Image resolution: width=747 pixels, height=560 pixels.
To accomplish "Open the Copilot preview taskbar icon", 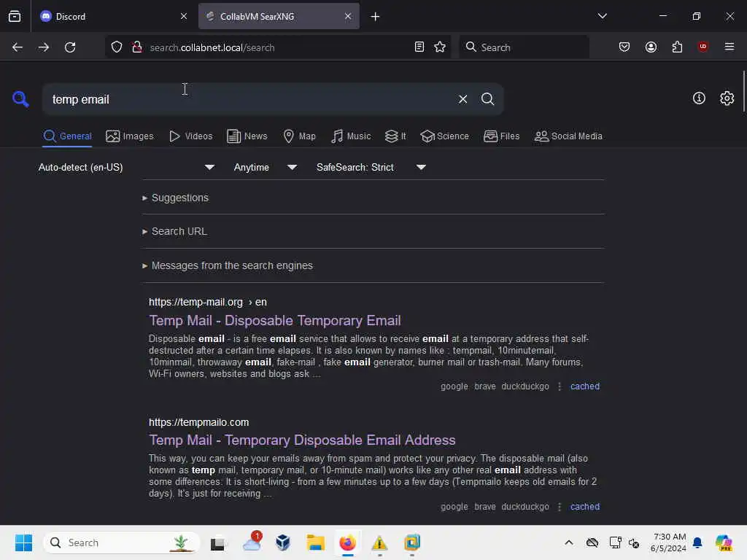I will point(723,542).
